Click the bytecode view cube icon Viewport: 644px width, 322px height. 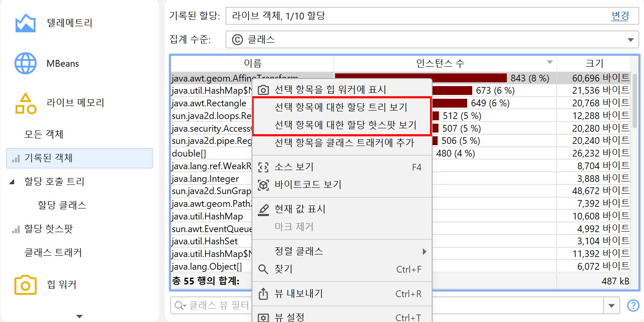[263, 185]
